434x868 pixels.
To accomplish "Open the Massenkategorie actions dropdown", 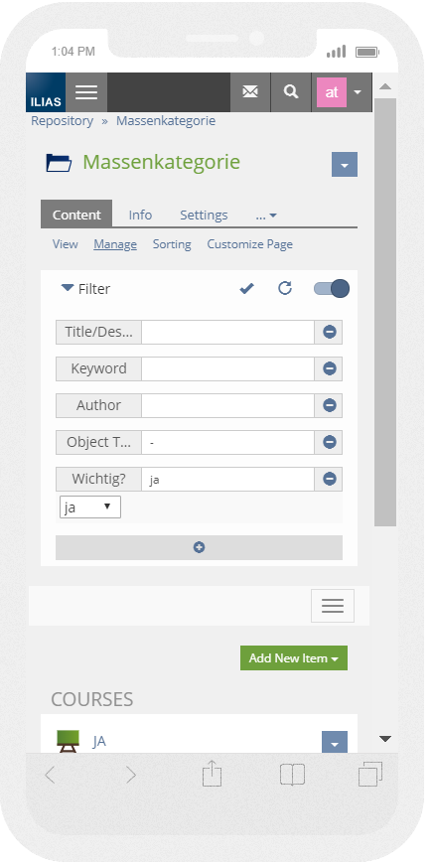I will click(x=345, y=165).
